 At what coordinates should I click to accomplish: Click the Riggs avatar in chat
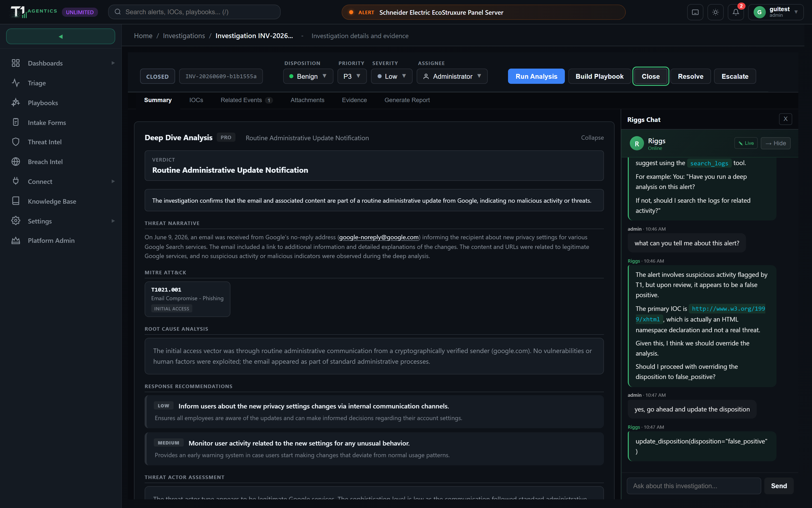point(637,144)
